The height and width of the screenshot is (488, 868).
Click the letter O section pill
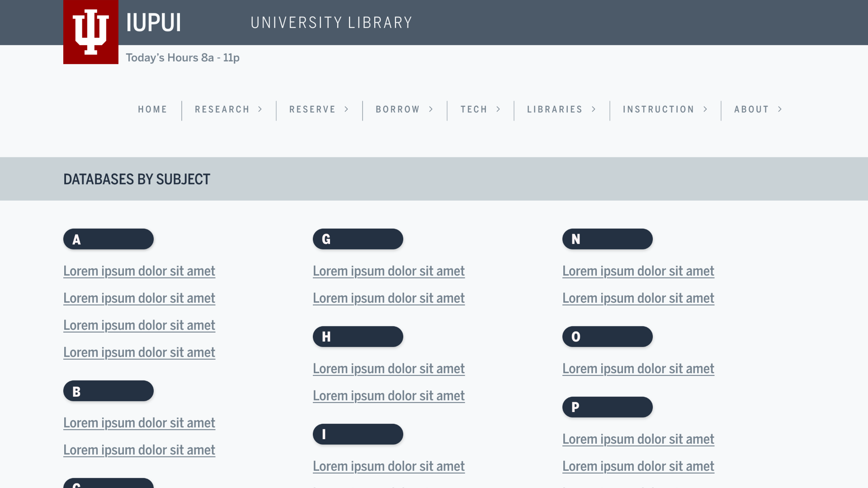tap(608, 337)
